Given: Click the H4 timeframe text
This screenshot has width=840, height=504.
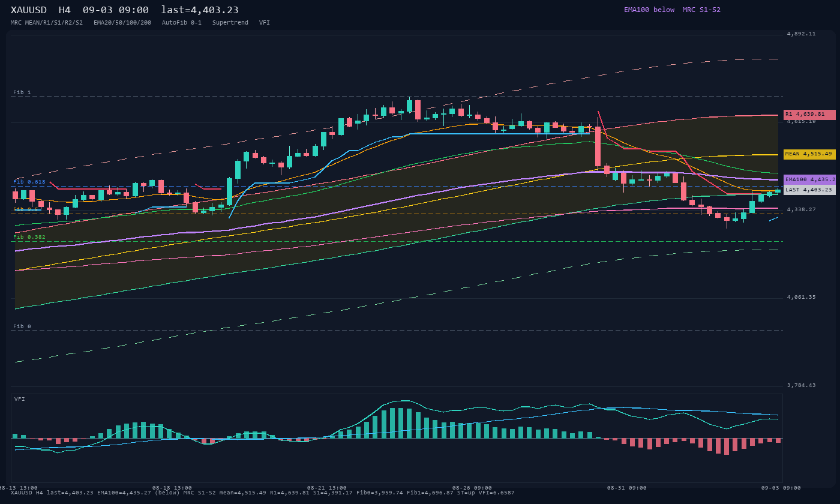Looking at the screenshot, I should [x=65, y=10].
